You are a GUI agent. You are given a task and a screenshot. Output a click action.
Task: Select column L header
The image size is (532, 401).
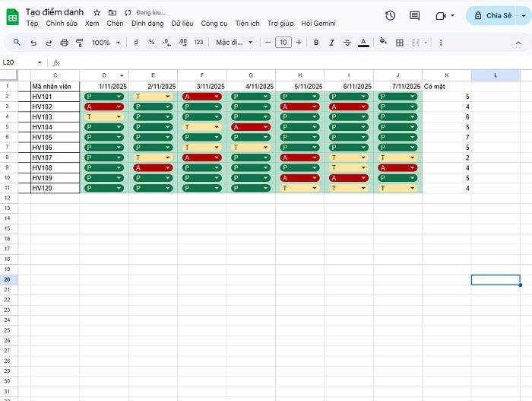coord(496,75)
